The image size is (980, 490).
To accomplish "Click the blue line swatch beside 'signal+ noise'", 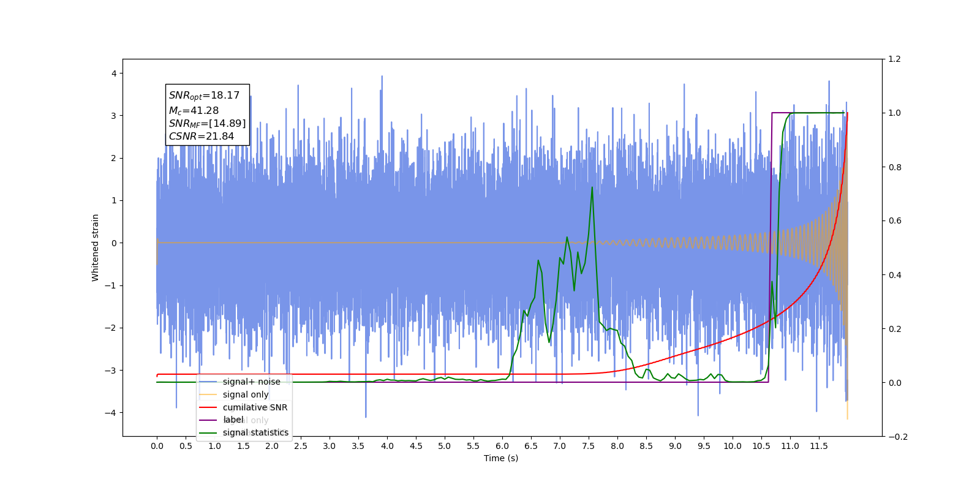I will coord(208,382).
